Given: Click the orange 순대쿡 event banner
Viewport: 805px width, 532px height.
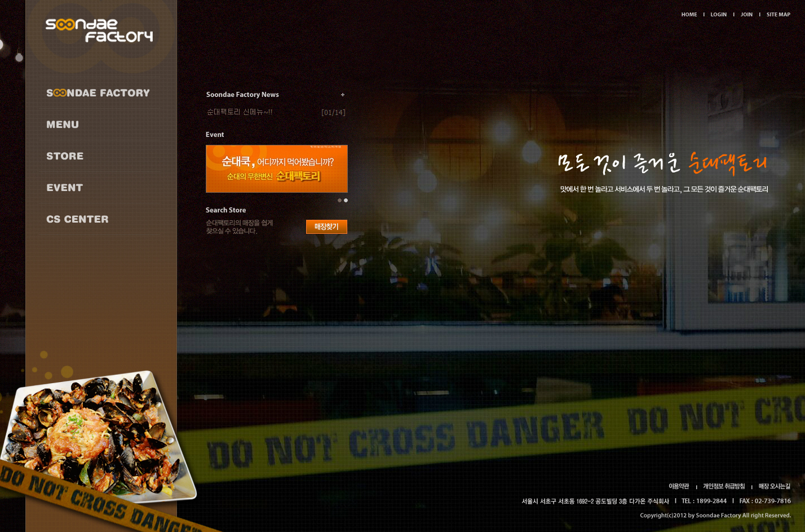Looking at the screenshot, I should [276, 169].
